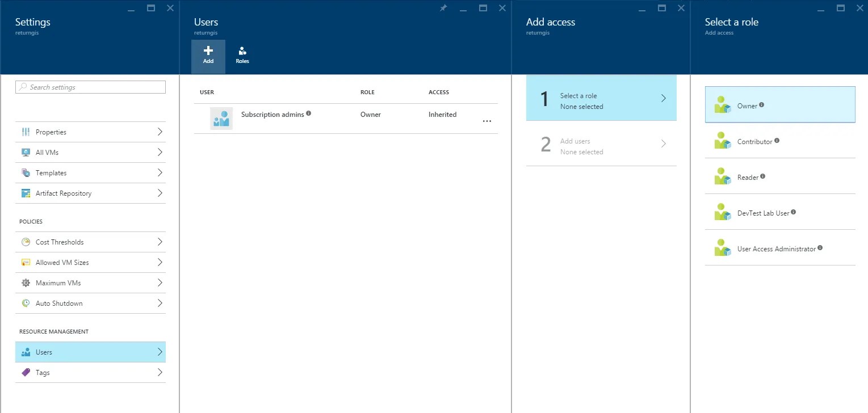This screenshot has height=413, width=868.
Task: Expand the Templates chevron
Action: coord(160,173)
